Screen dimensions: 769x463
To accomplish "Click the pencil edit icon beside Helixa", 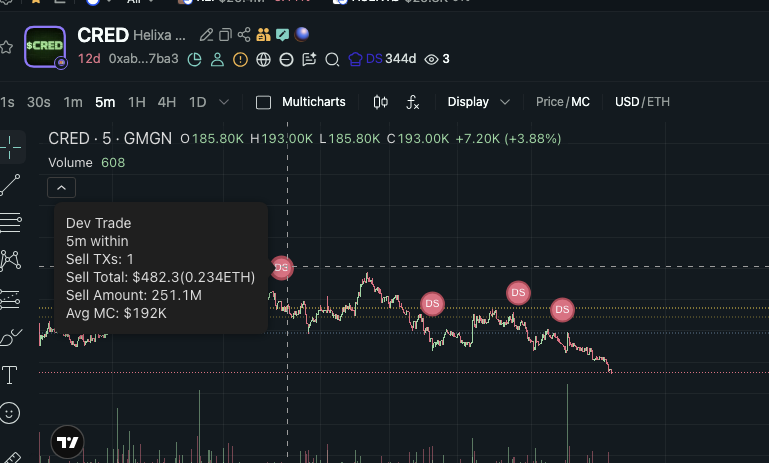I will pos(206,35).
